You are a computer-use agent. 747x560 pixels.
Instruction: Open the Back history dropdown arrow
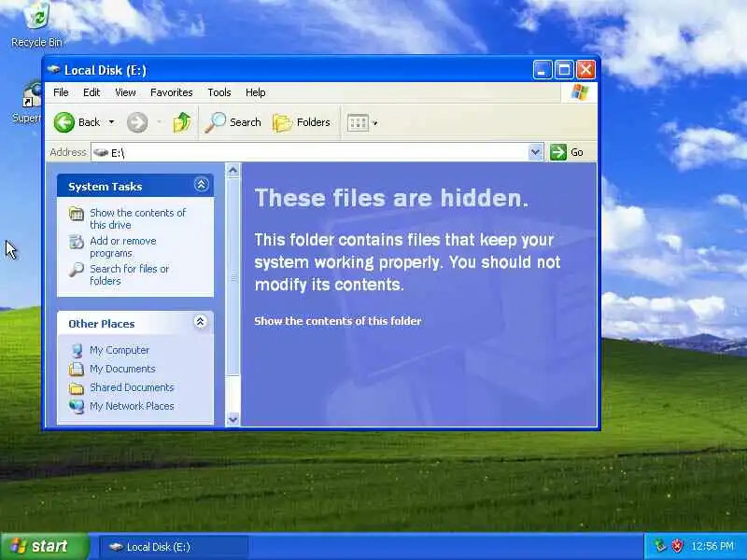(x=111, y=122)
